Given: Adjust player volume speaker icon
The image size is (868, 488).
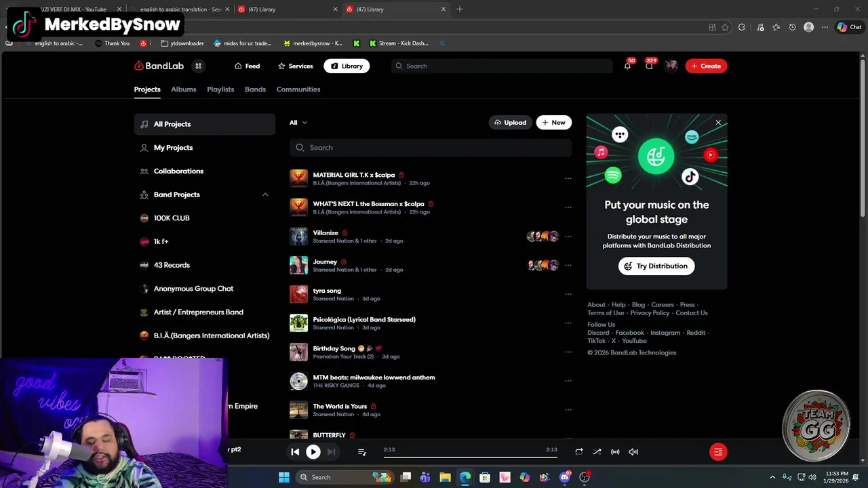Looking at the screenshot, I should 633,451.
